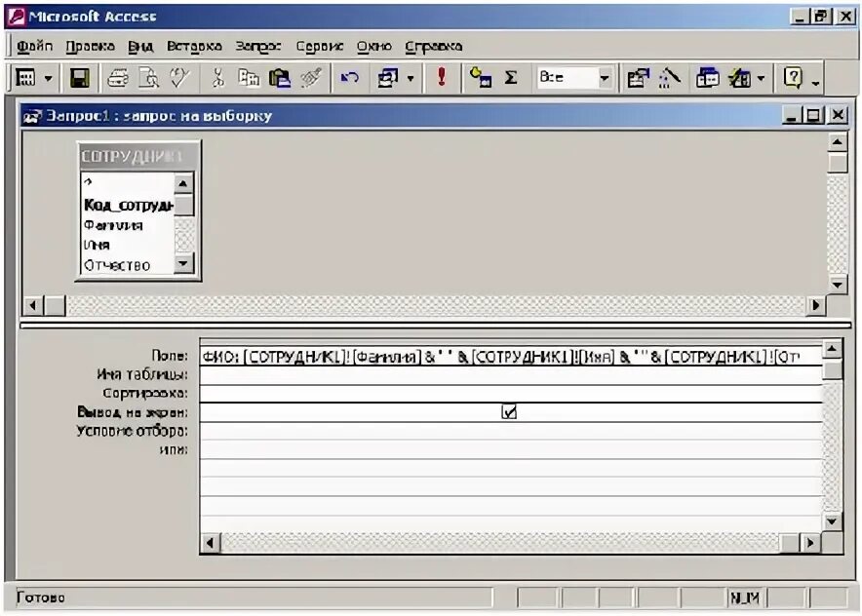
Task: Run the query with the red exclamation icon
Action: click(442, 77)
